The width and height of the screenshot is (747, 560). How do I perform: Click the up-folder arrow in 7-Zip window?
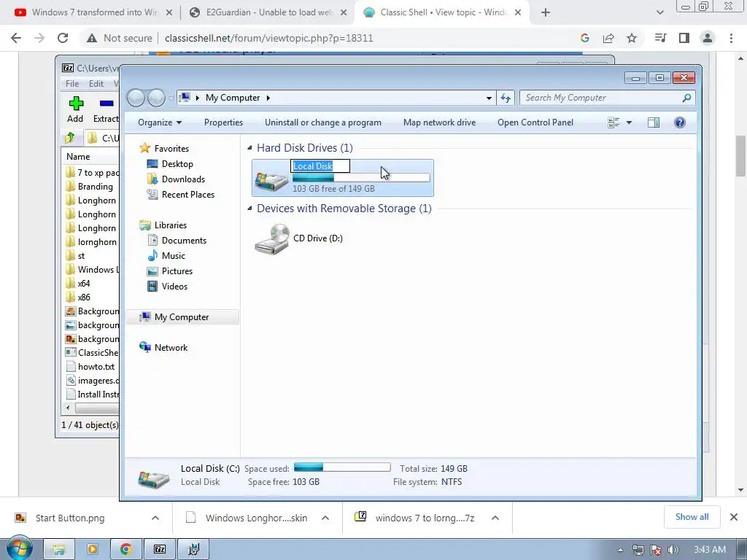coord(70,138)
